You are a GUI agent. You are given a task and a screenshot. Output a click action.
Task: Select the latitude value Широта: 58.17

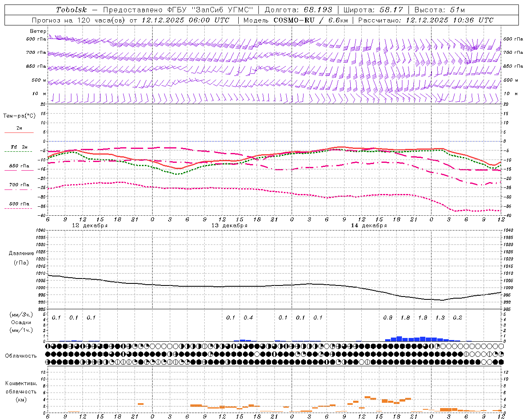click(373, 10)
